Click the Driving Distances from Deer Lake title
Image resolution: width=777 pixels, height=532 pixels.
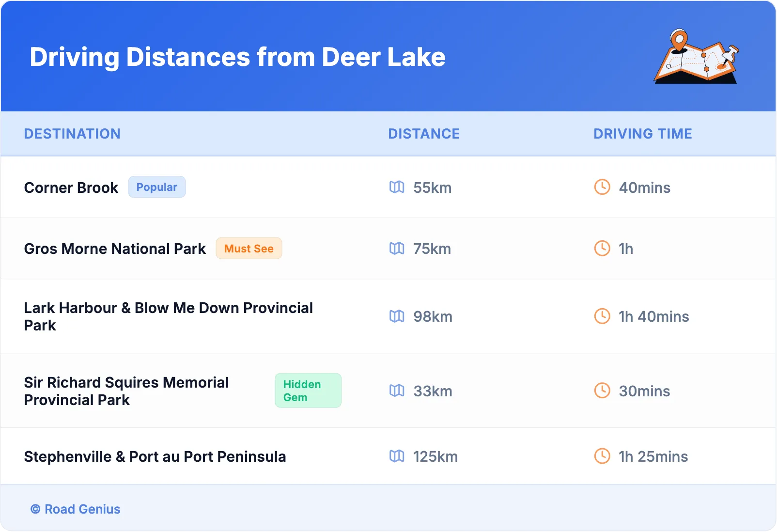pyautogui.click(x=237, y=57)
